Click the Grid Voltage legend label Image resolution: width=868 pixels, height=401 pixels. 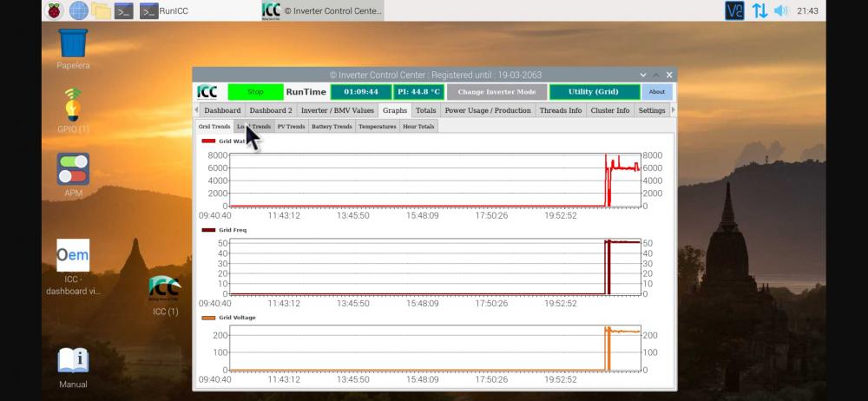click(x=237, y=318)
